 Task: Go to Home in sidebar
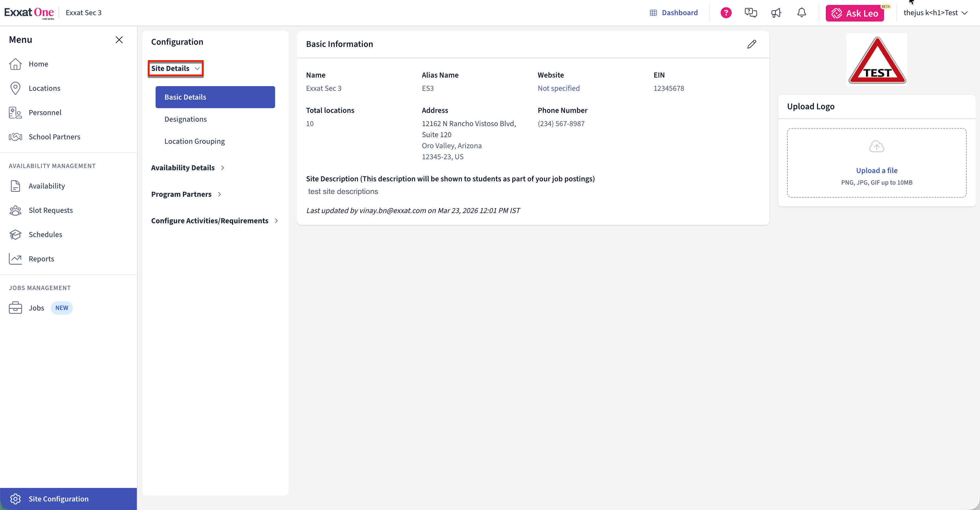click(38, 64)
